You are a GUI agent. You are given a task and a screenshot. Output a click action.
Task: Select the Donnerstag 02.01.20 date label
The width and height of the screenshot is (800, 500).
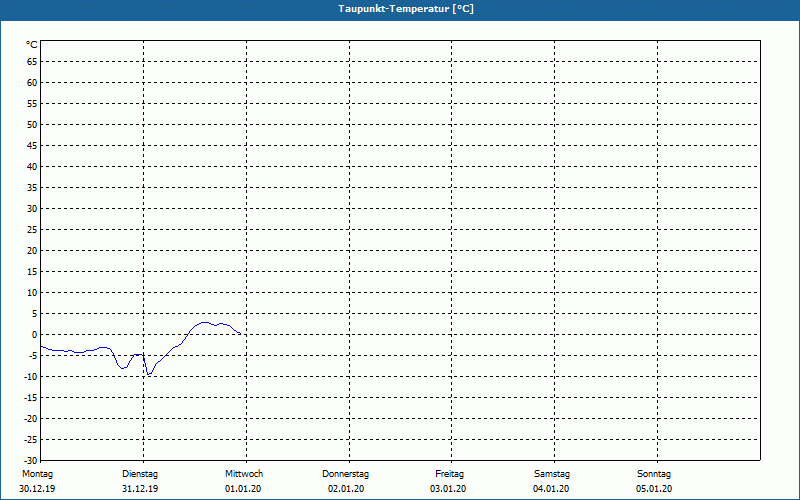pyautogui.click(x=345, y=481)
